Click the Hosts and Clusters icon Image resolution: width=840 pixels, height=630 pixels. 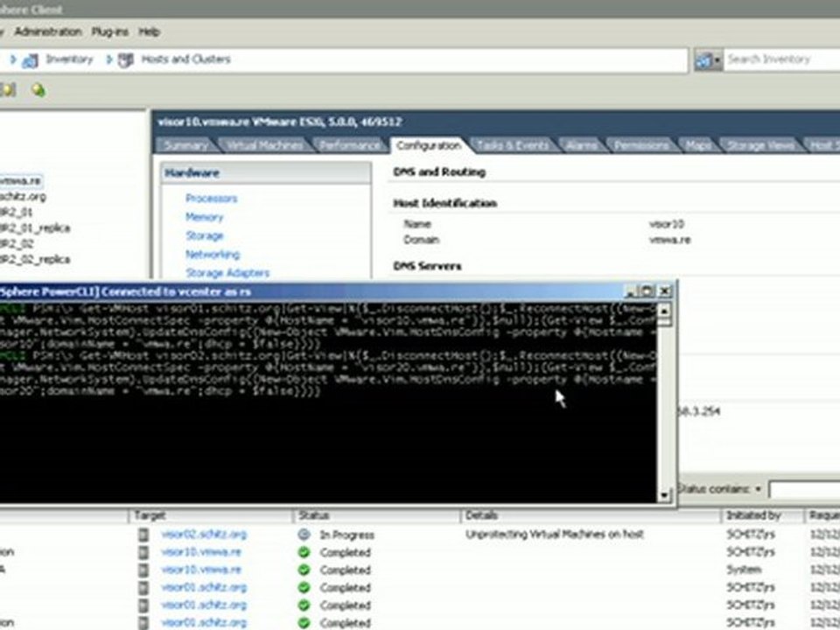(125, 60)
